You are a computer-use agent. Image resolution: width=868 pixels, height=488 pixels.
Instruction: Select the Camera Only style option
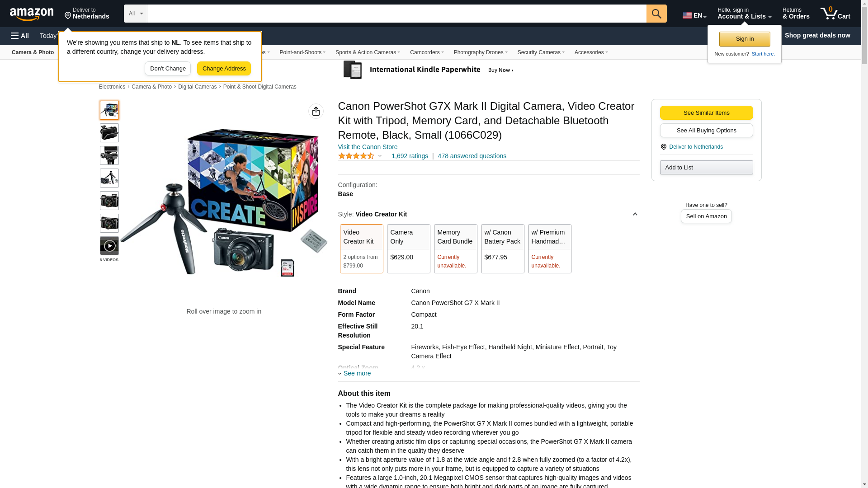[408, 249]
